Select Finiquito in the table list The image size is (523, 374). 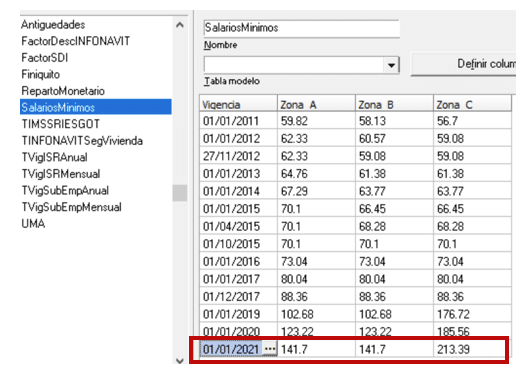pyautogui.click(x=41, y=74)
